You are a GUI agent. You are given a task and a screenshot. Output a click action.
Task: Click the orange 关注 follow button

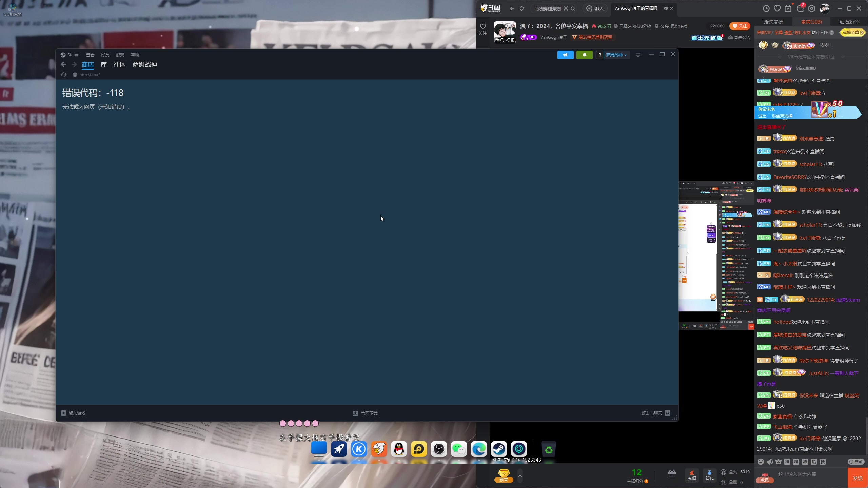coord(739,26)
